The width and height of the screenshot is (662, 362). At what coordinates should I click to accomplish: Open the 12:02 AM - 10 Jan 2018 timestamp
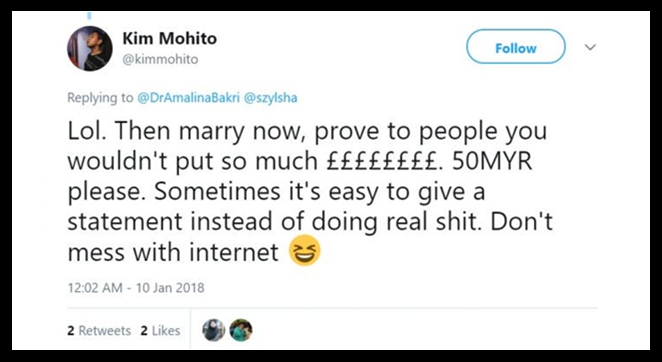pos(136,288)
